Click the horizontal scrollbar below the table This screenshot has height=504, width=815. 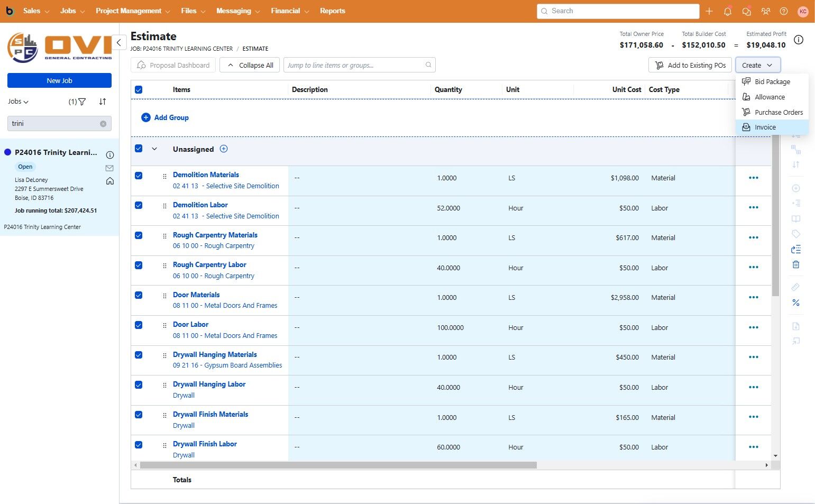click(338, 465)
